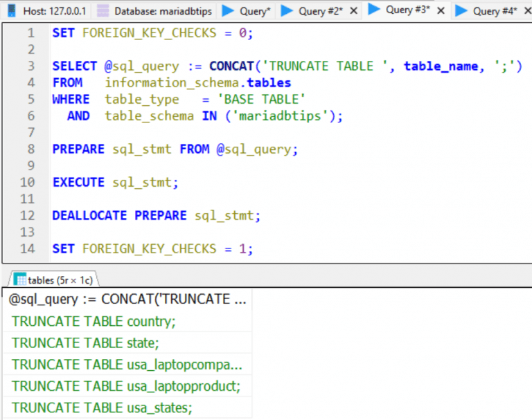
Task: Select the 'TRUNCATE TABLE country;' result row
Action: coord(127,321)
